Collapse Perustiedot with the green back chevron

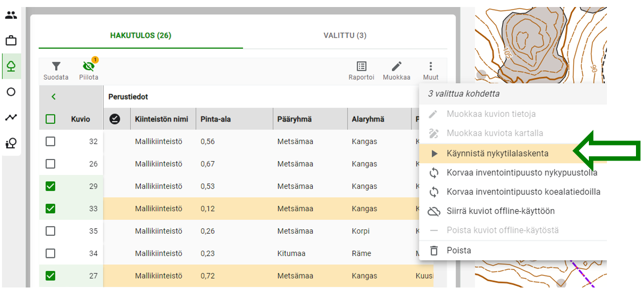click(x=54, y=97)
